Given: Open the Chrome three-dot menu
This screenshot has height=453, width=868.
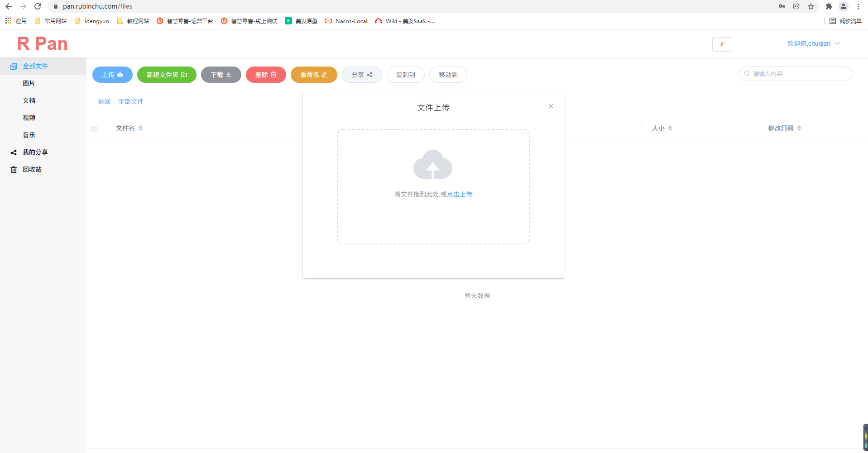Looking at the screenshot, I should [x=858, y=6].
